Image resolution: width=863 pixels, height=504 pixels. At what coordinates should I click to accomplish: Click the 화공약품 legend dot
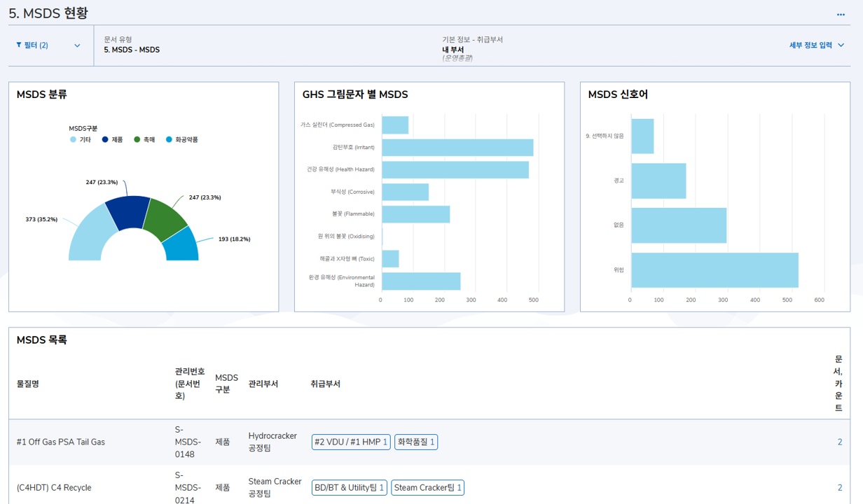tap(169, 140)
